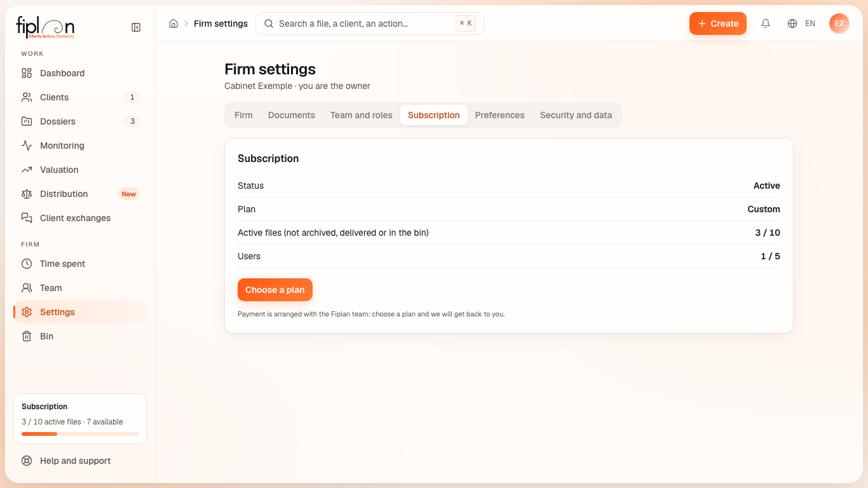This screenshot has height=488, width=868.
Task: Collapse the sidebar panel icon
Action: [x=136, y=27]
